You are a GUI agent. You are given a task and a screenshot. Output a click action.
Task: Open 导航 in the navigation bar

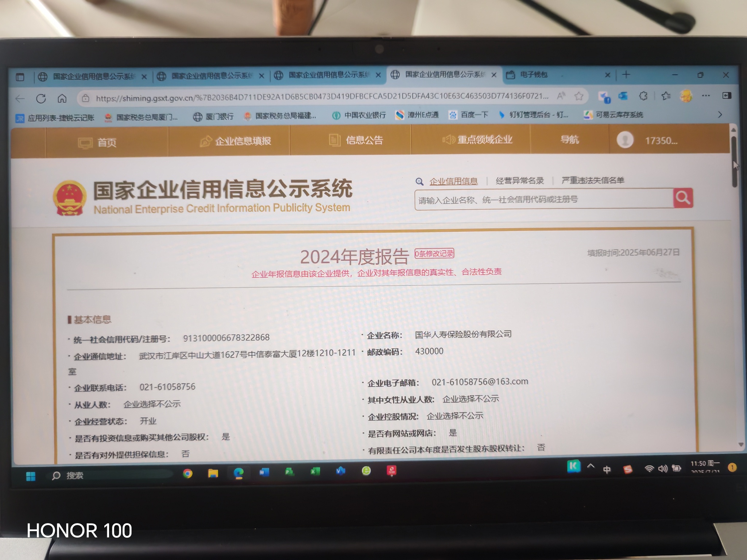(570, 139)
